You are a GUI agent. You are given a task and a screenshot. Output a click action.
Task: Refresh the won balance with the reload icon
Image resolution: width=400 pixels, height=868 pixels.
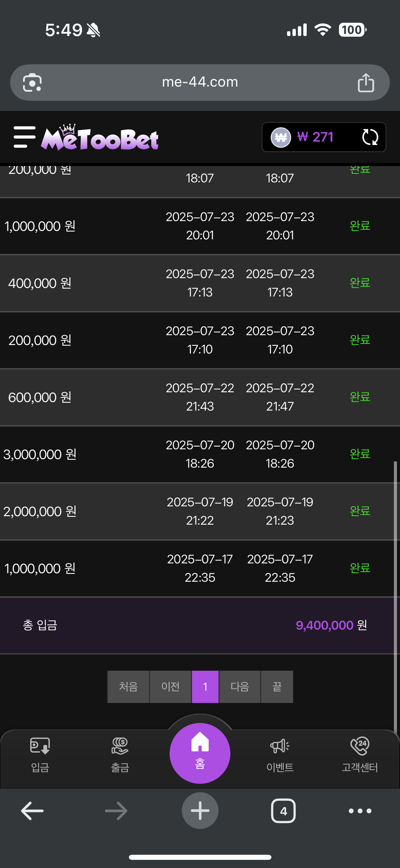(x=370, y=137)
